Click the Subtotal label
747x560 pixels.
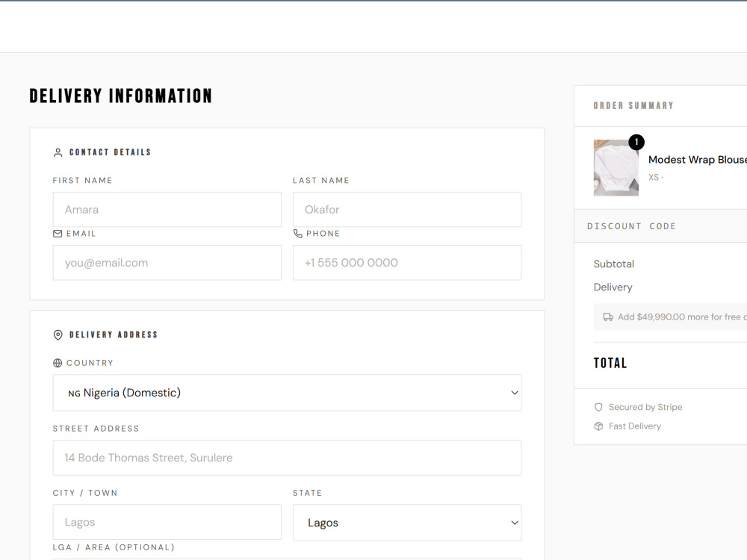click(x=613, y=264)
